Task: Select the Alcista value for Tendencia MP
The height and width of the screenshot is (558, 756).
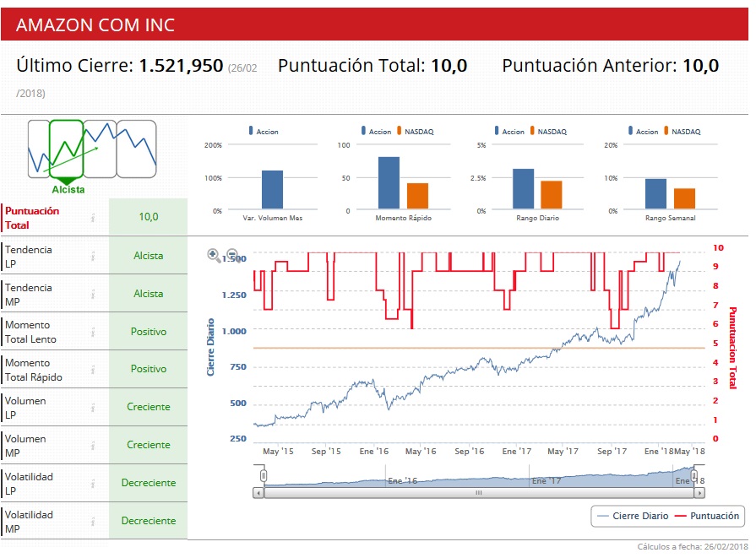Action: point(149,294)
